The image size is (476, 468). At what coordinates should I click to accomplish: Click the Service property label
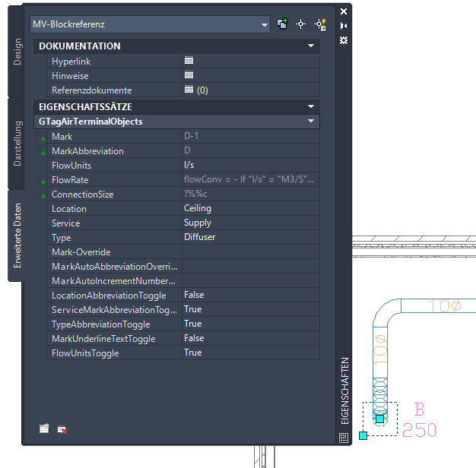66,223
